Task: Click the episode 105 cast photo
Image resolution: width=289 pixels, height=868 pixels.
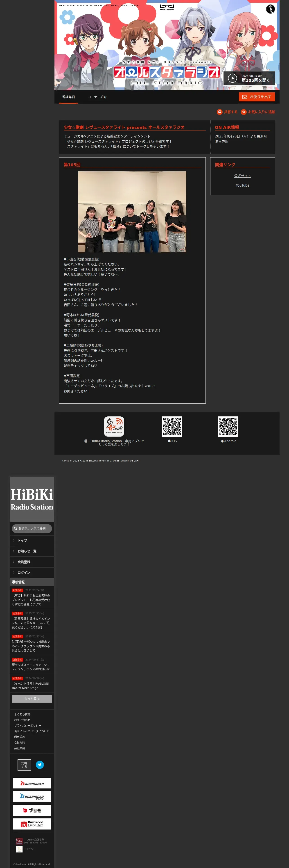Action: click(x=132, y=212)
